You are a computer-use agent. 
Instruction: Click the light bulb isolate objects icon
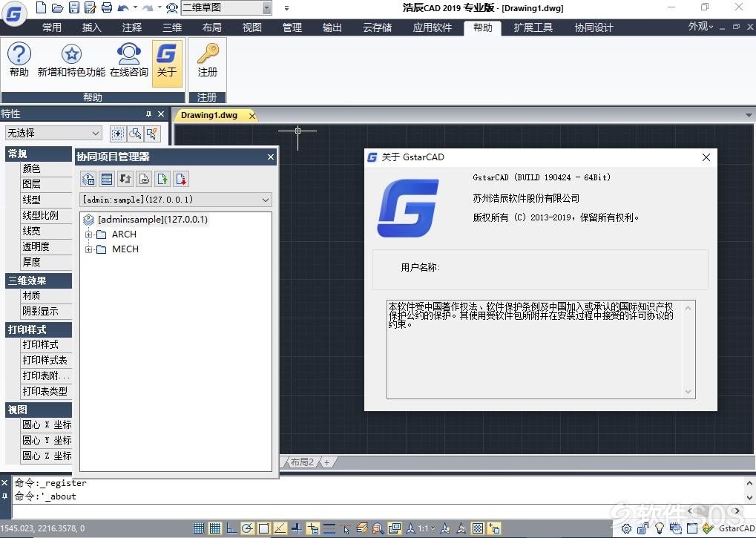[659, 528]
